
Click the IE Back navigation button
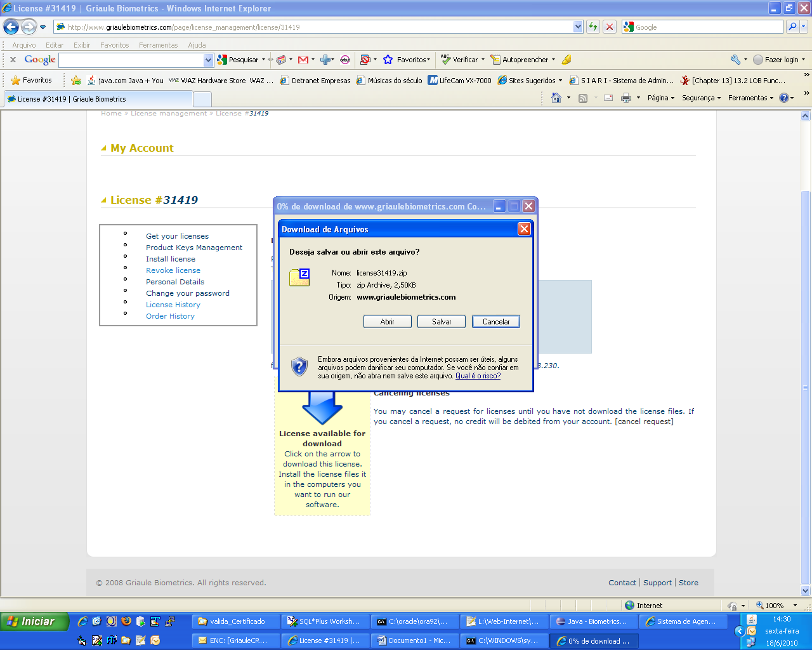(11, 27)
